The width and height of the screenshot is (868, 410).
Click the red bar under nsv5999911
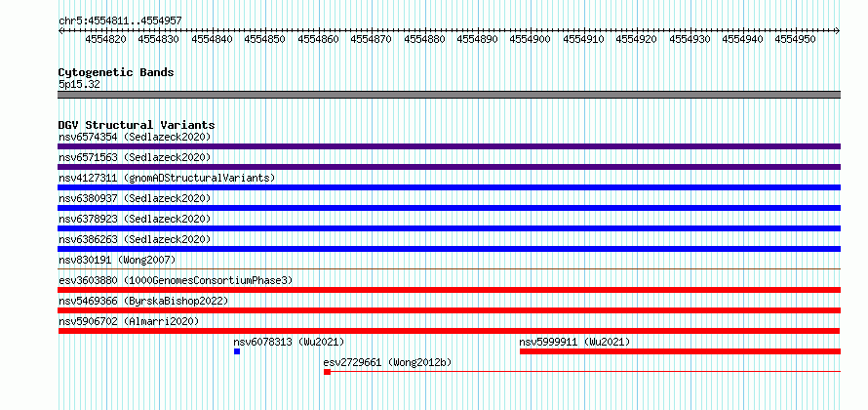681,351
